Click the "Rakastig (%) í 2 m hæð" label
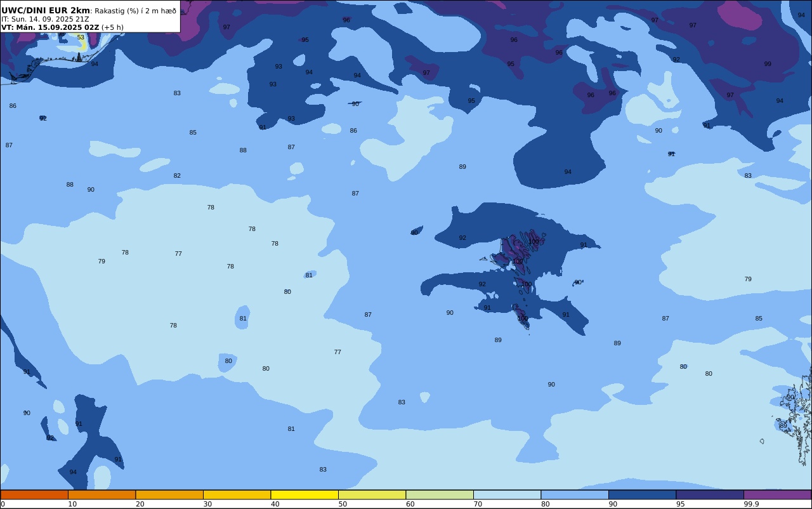Image resolution: width=812 pixels, height=509 pixels. click(x=136, y=11)
